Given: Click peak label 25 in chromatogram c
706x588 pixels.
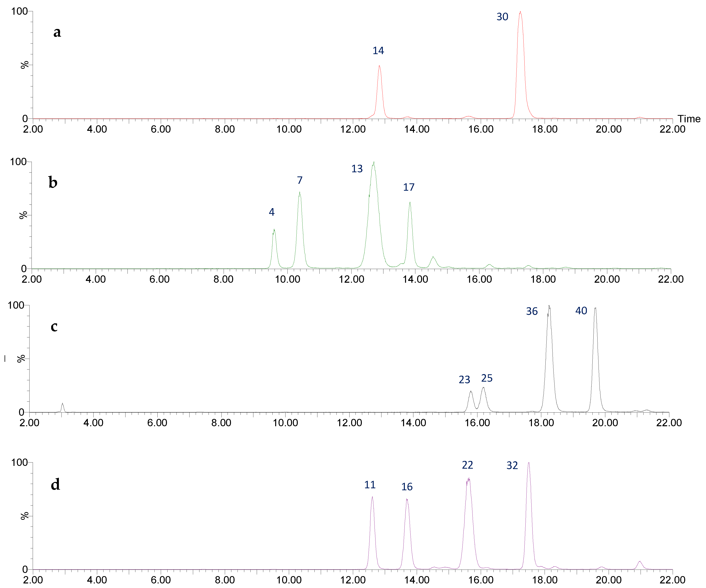Looking at the screenshot, I should pos(487,378).
